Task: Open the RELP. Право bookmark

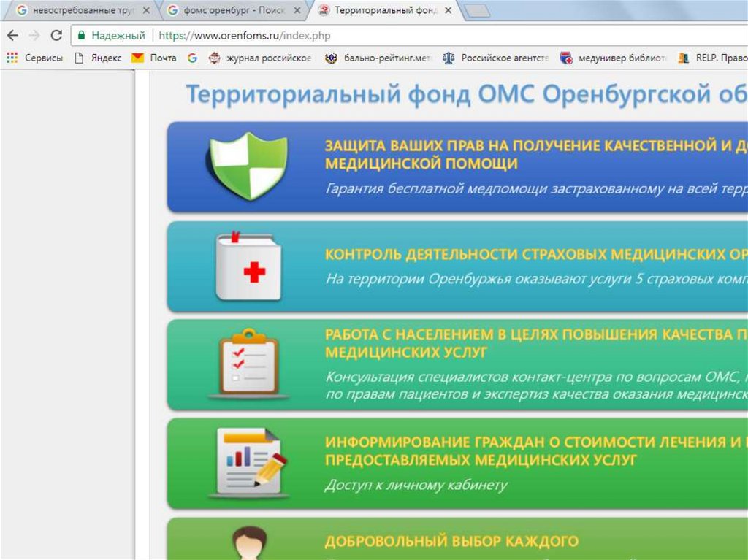Action: coord(713,58)
